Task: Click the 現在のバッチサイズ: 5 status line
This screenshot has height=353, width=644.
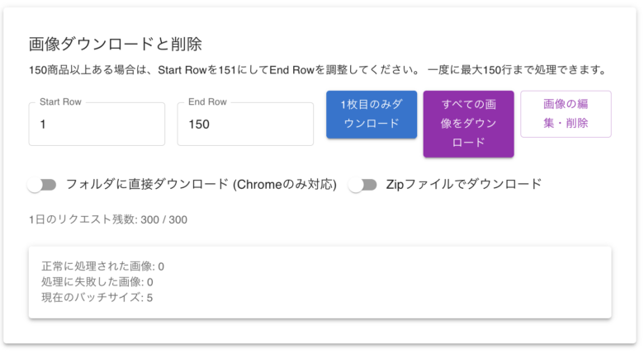Action: pos(97,297)
